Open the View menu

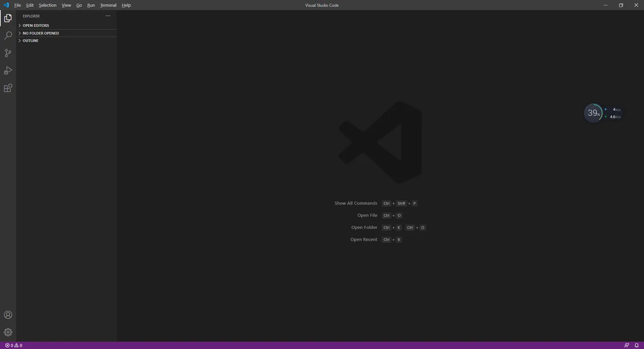click(66, 5)
